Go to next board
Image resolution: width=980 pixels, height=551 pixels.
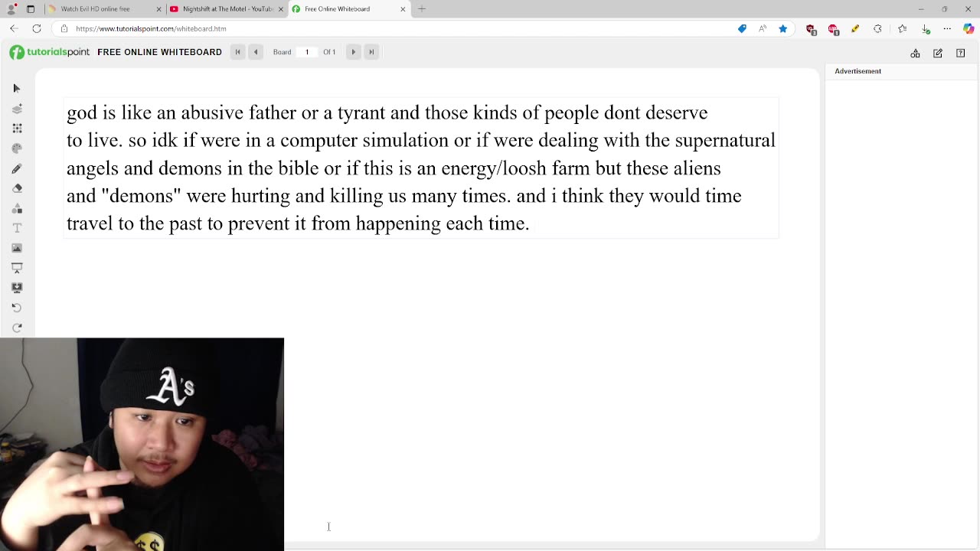[x=353, y=52]
